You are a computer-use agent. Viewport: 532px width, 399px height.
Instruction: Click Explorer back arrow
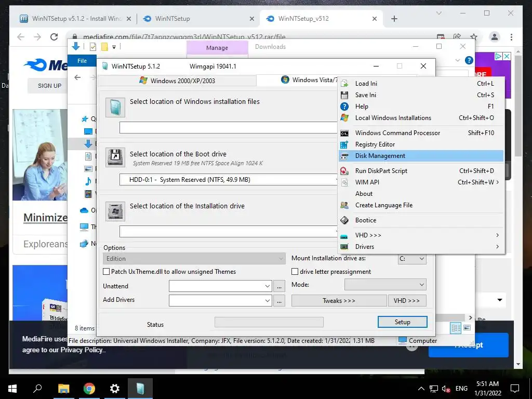[78, 77]
